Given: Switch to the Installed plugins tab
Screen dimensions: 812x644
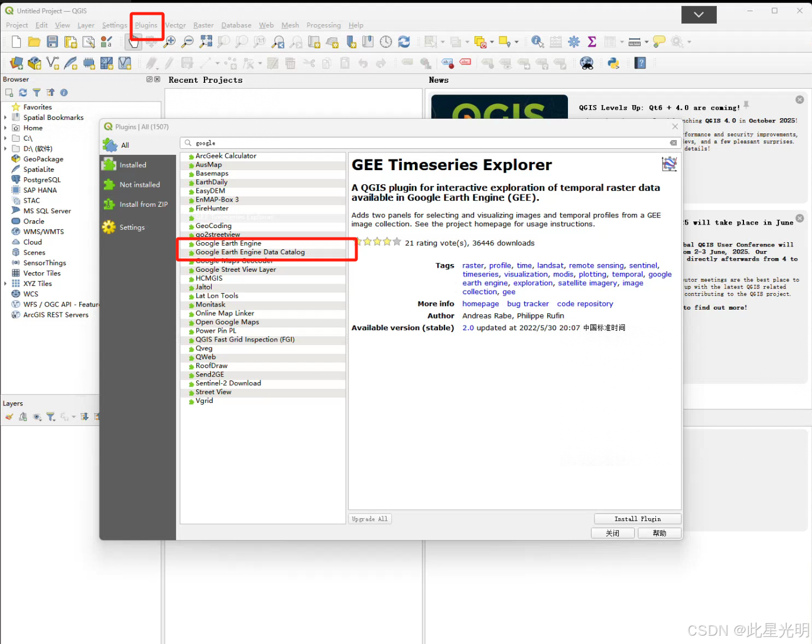Looking at the screenshot, I should click(138, 165).
